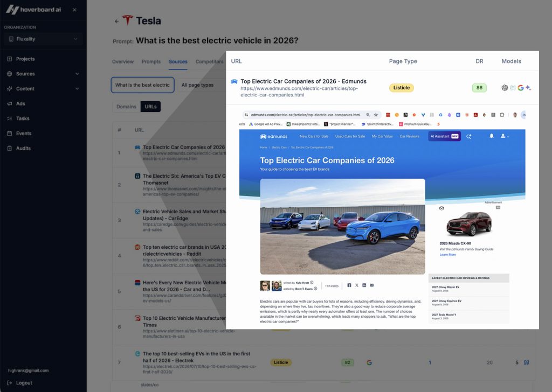Click the back arrow beside Tesla

[x=116, y=21]
